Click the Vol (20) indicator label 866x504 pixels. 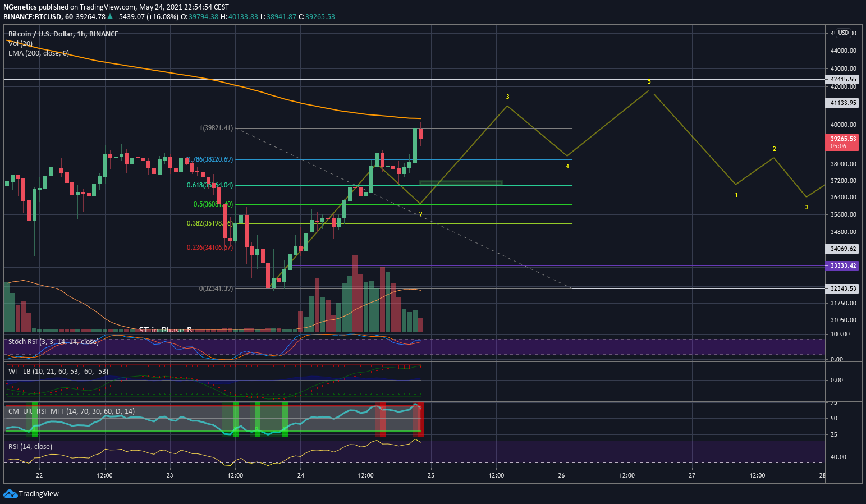click(x=20, y=44)
